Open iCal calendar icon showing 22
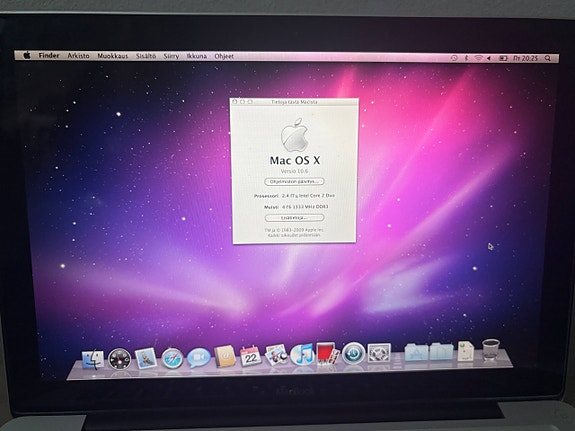The image size is (575, 431). (x=251, y=356)
